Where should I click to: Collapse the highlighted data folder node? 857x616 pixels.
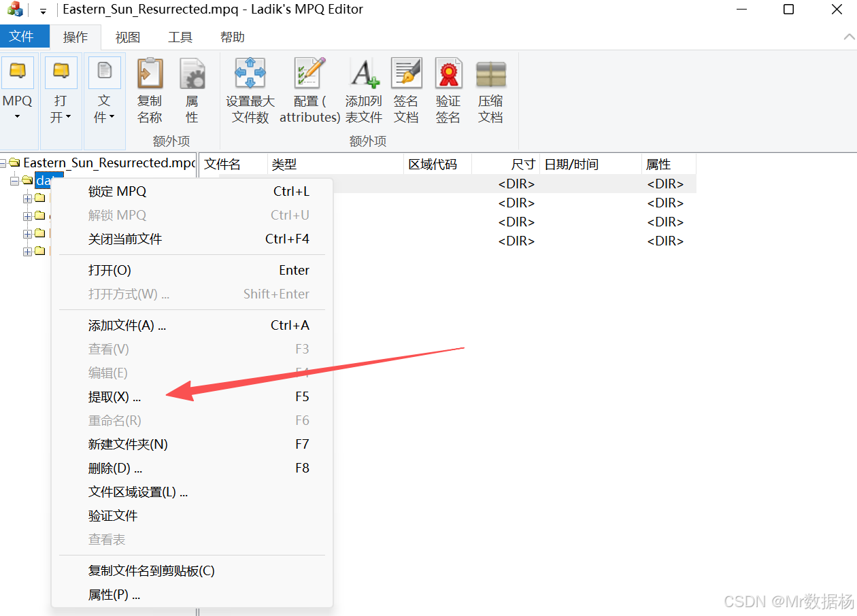tap(15, 181)
